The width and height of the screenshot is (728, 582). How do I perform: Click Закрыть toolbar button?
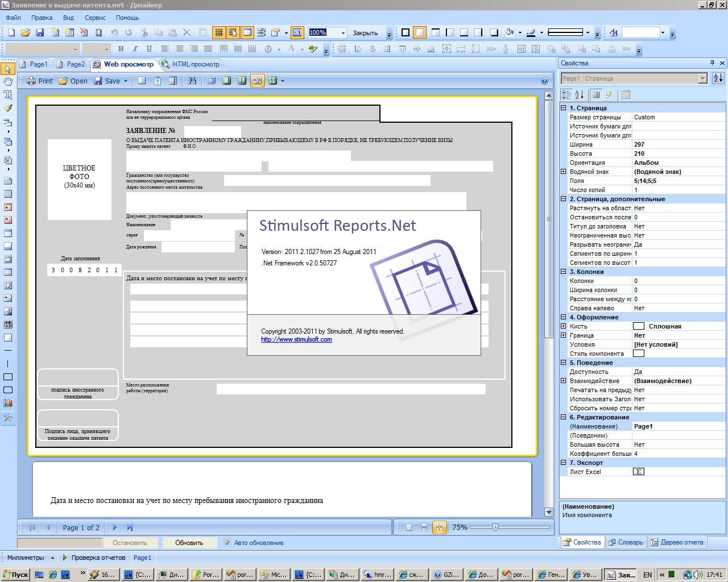(x=365, y=33)
